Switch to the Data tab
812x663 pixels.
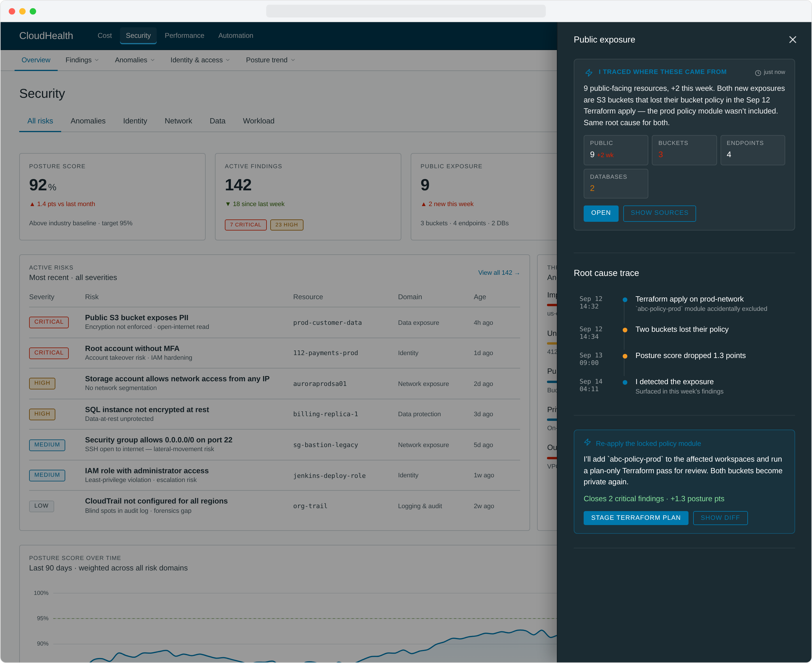218,121
